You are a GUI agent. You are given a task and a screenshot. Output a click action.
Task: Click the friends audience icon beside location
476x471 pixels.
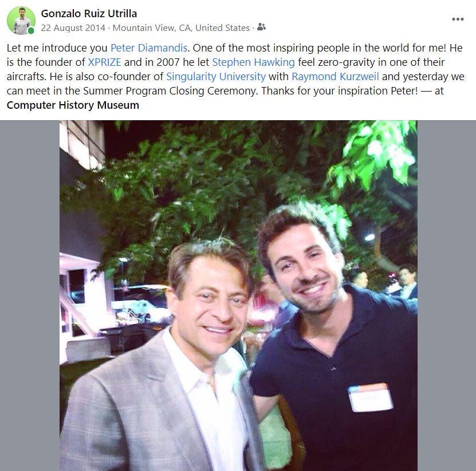261,27
